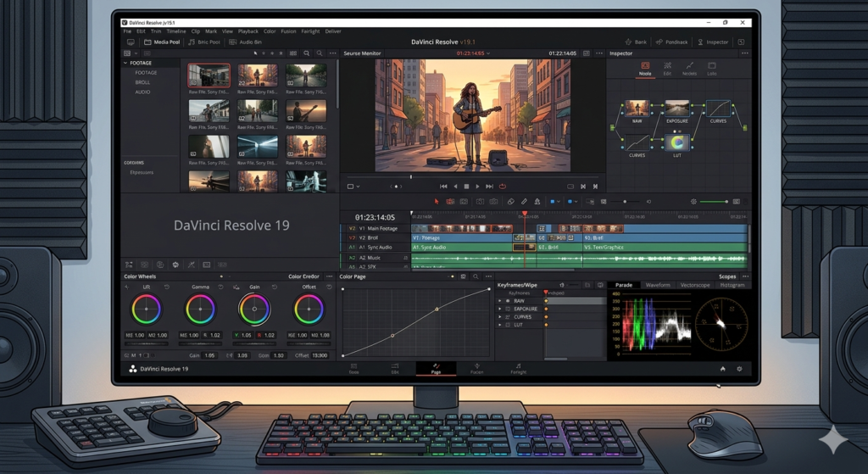Select the BROLL bin in sidebar

pos(142,82)
